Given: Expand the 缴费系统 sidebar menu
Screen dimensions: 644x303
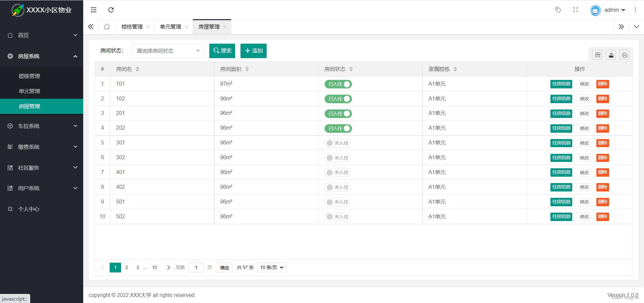Looking at the screenshot, I should (x=42, y=147).
